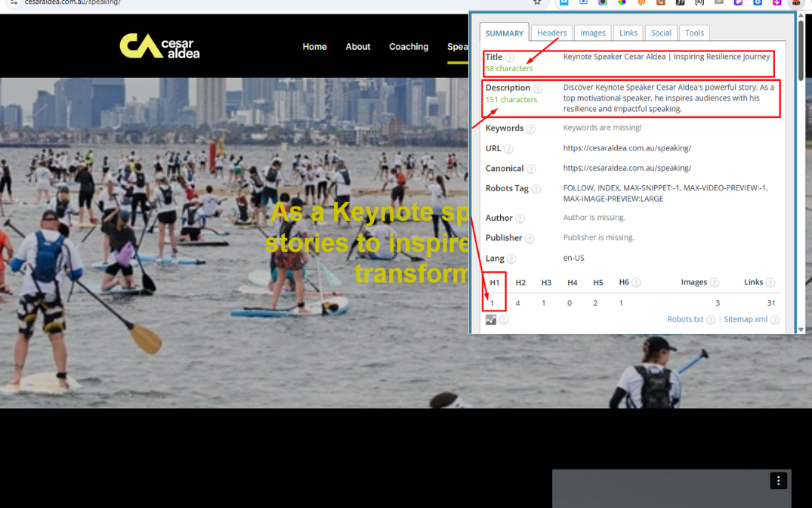Go to the Coaching page in the navigation
The width and height of the screenshot is (812, 508).
pos(409,47)
